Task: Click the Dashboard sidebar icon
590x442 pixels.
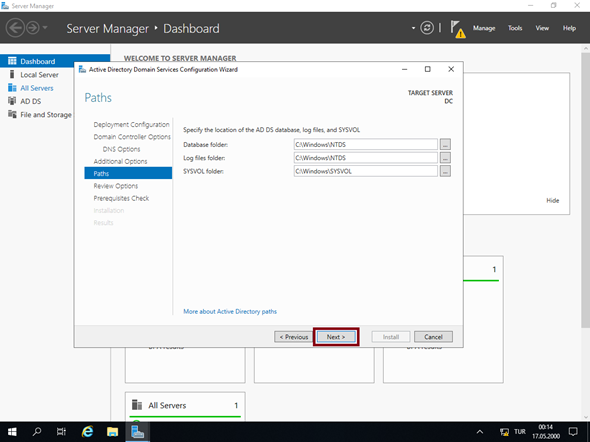Action: 12,61
